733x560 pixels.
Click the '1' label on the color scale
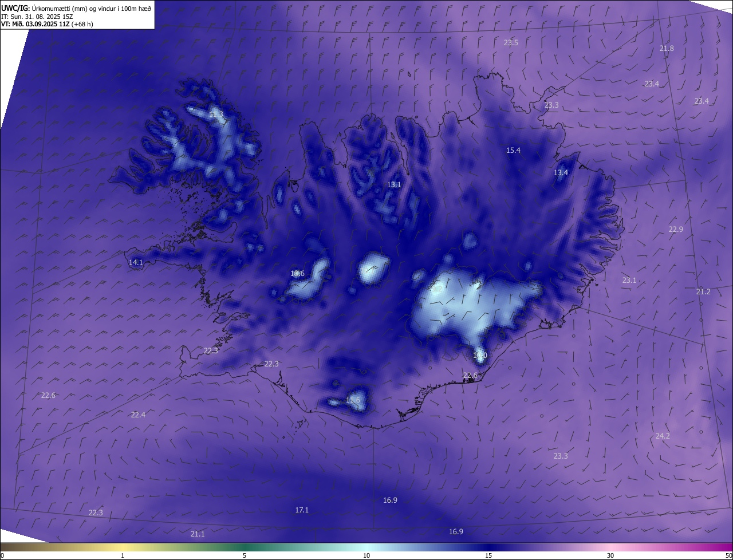(x=123, y=555)
